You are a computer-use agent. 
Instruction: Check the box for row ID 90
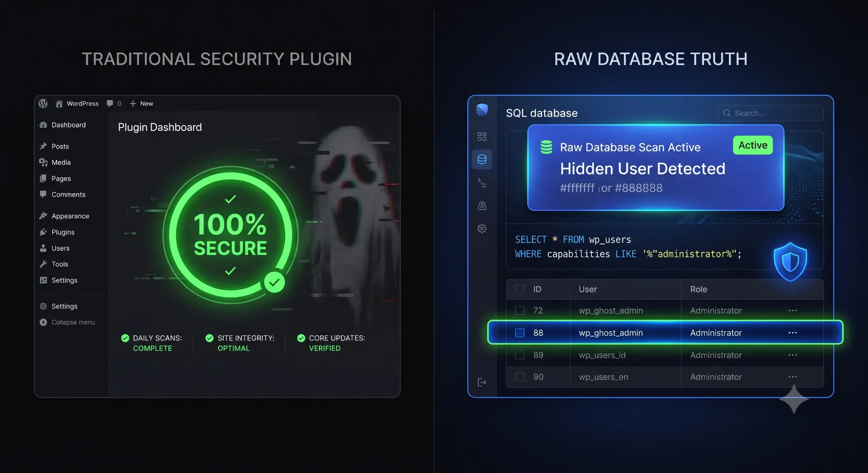click(x=520, y=377)
